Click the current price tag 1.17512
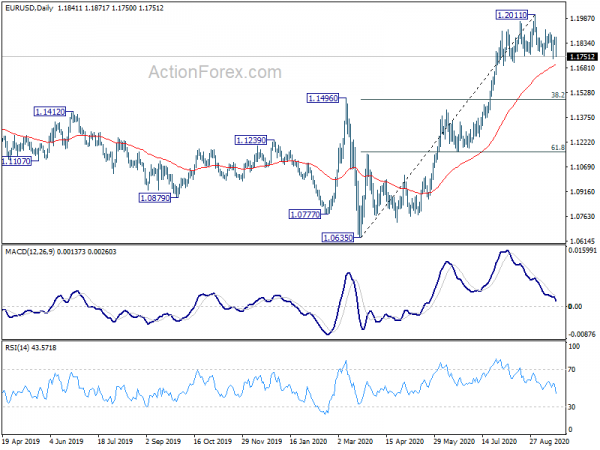 pyautogui.click(x=582, y=57)
